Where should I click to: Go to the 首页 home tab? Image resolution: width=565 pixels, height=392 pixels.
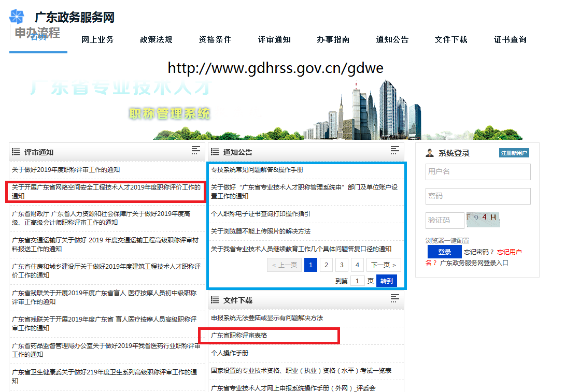[38, 37]
